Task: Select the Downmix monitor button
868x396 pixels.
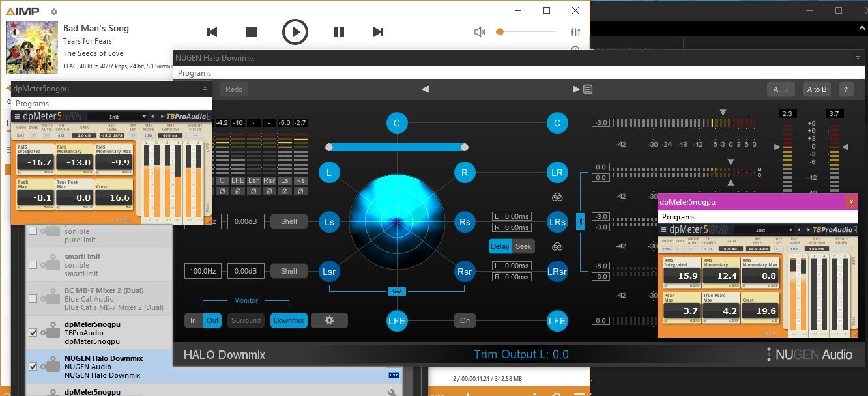Action: click(x=289, y=320)
